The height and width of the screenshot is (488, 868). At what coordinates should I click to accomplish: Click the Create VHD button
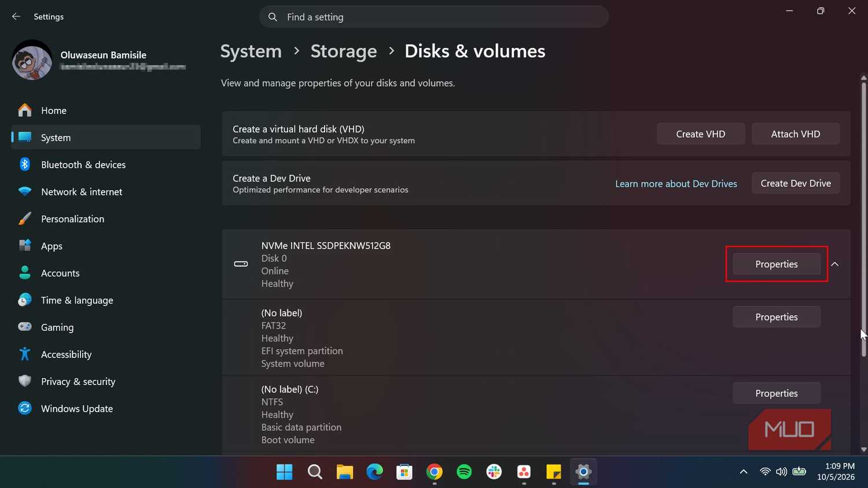click(x=701, y=134)
